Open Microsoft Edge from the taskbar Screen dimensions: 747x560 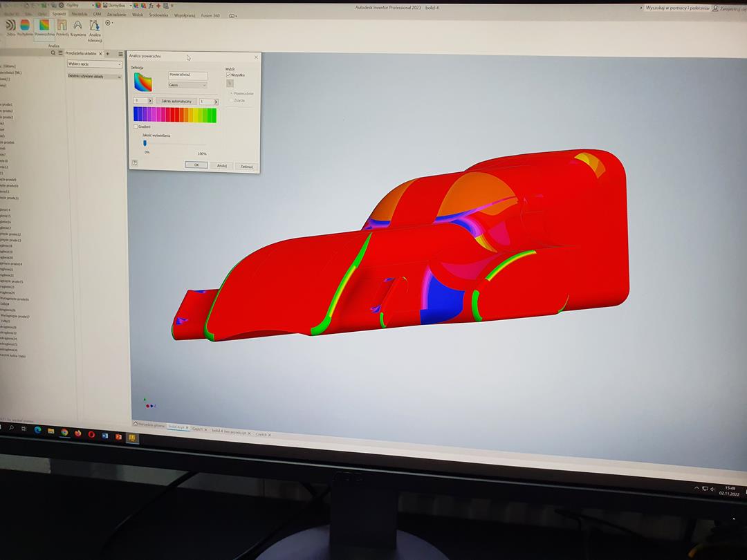(37, 430)
